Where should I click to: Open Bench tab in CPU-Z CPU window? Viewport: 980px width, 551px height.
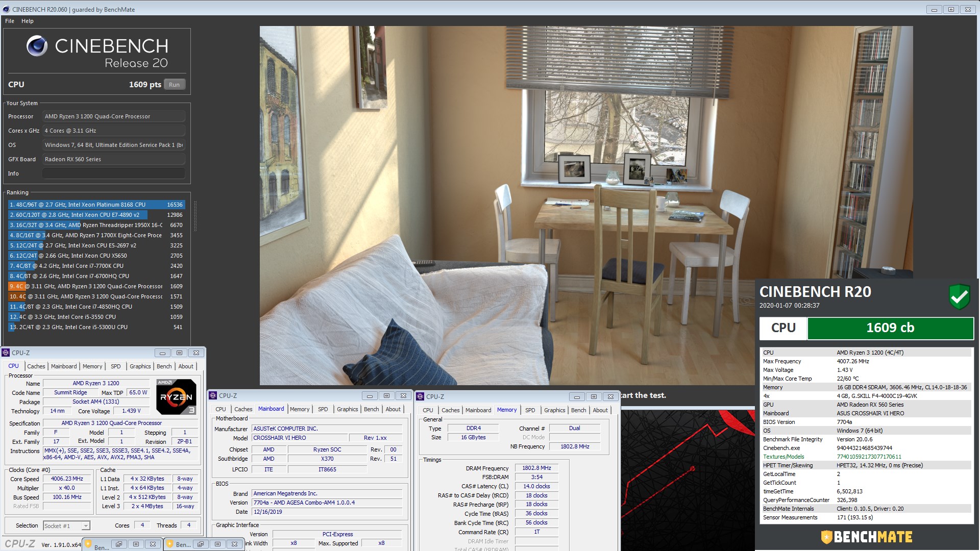(164, 366)
